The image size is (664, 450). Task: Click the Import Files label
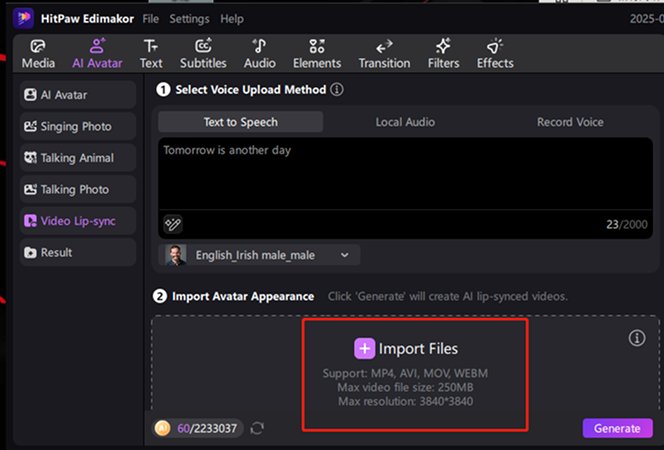(x=418, y=348)
